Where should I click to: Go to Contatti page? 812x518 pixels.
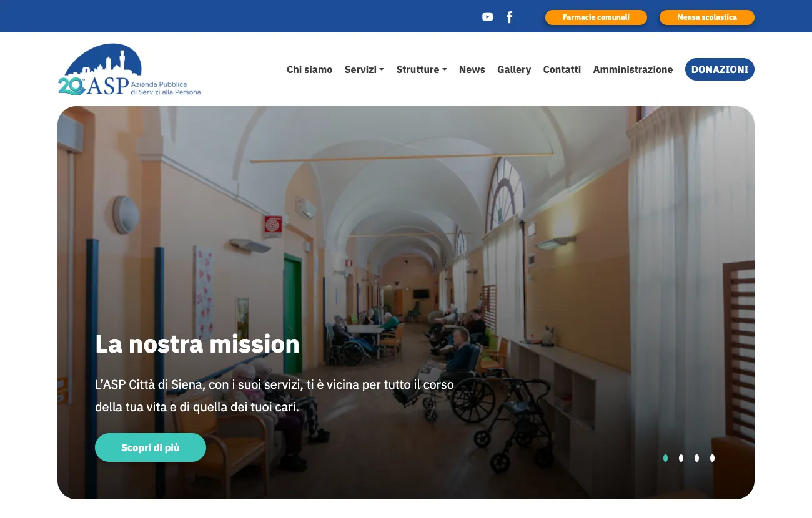pyautogui.click(x=562, y=69)
